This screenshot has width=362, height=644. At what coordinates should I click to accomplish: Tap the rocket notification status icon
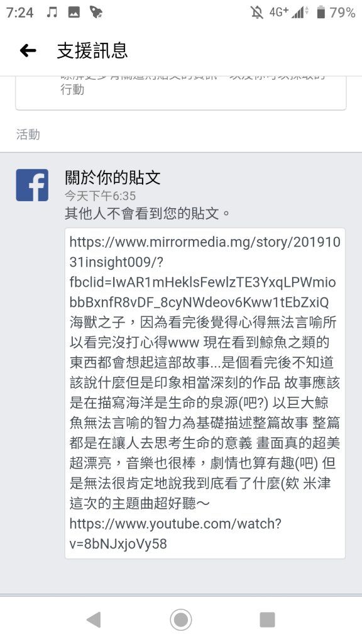96,13
